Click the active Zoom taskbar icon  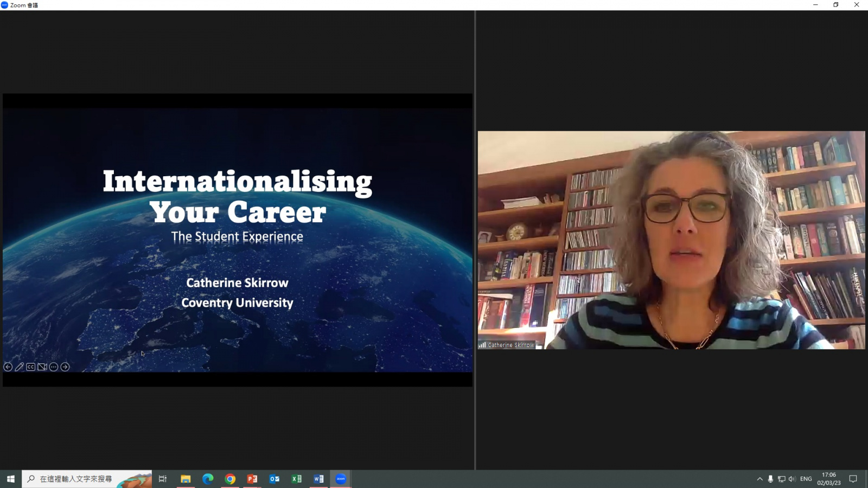click(341, 479)
